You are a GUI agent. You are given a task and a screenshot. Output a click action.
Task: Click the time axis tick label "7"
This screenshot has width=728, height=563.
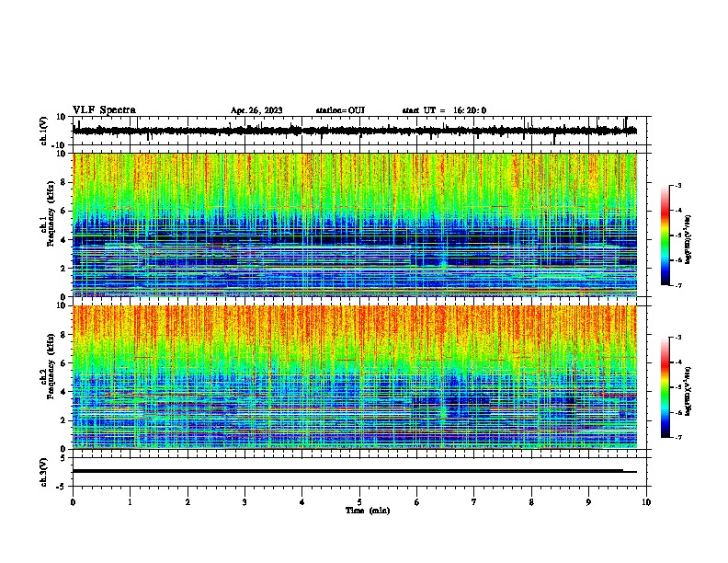tap(474, 502)
